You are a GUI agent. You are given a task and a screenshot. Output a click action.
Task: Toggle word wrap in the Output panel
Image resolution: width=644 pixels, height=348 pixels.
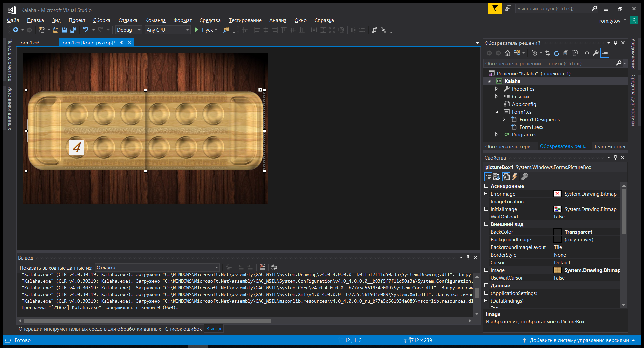(x=274, y=267)
